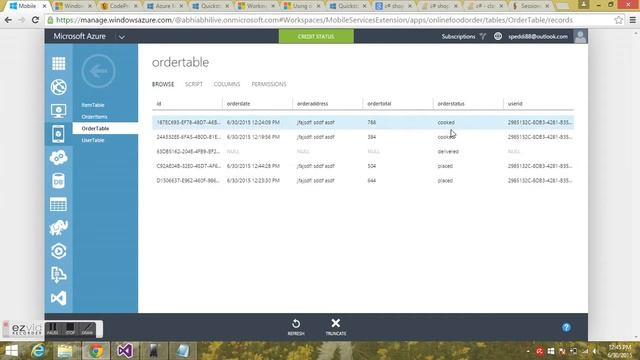Go back with Chrome back arrow
640x360 pixels.
pyautogui.click(x=8, y=20)
